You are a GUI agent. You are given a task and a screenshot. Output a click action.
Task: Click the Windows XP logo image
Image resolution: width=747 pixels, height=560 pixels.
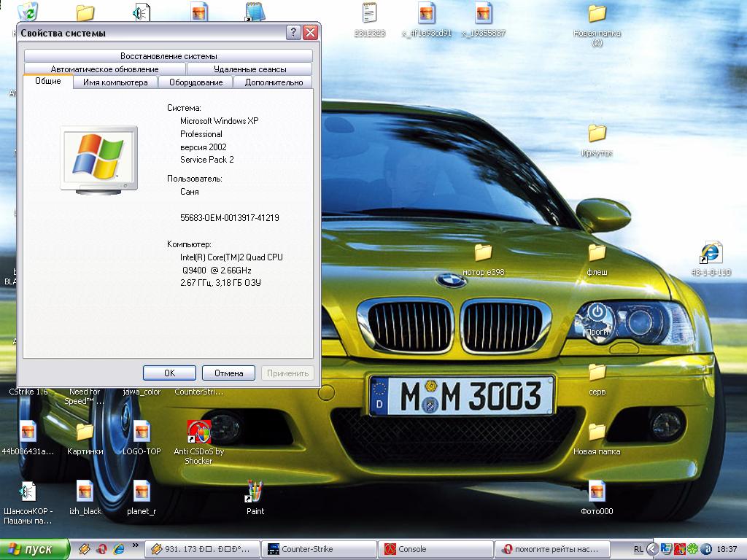click(x=98, y=160)
